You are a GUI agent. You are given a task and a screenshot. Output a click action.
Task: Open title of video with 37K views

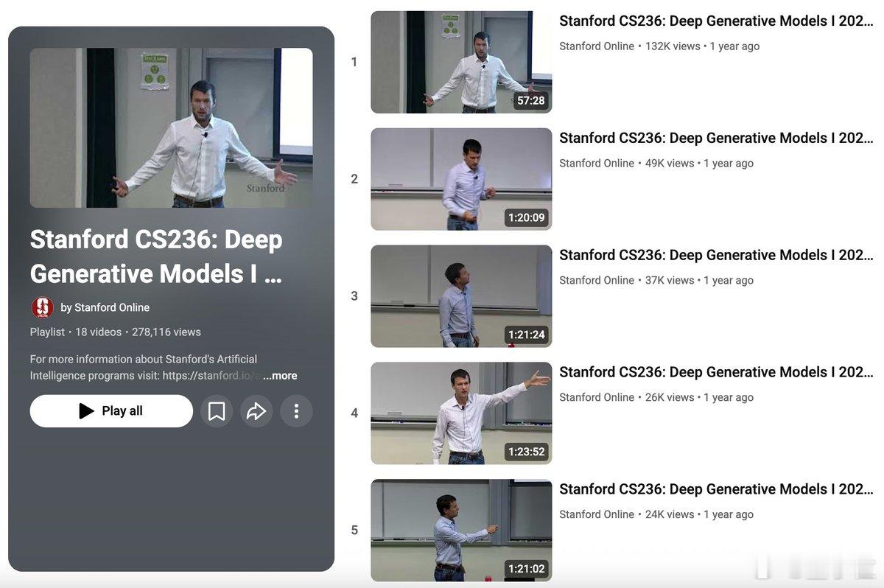coord(716,255)
